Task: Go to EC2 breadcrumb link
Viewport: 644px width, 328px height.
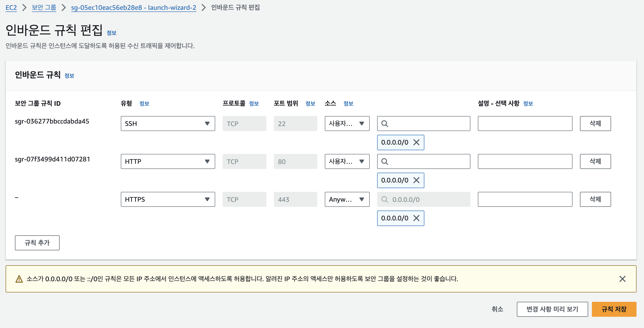Action: click(11, 7)
